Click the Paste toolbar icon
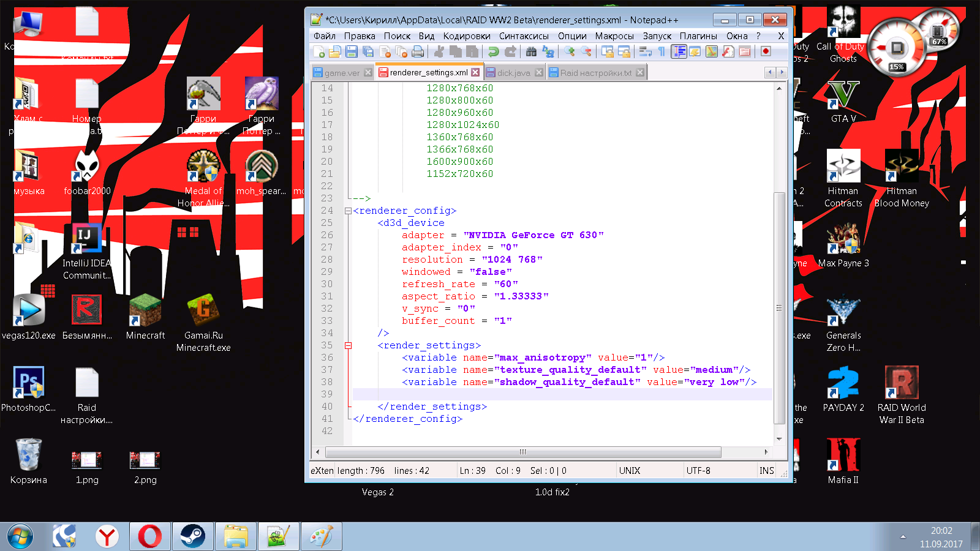 472,51
